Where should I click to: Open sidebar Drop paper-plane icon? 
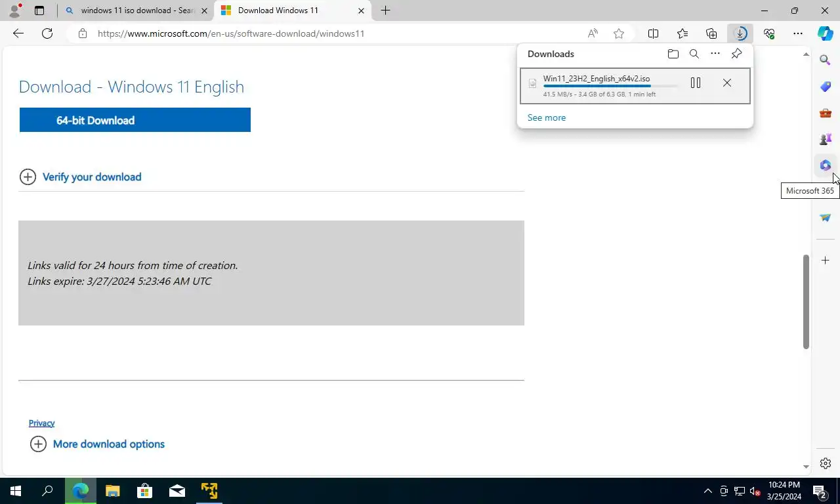pos(826,217)
